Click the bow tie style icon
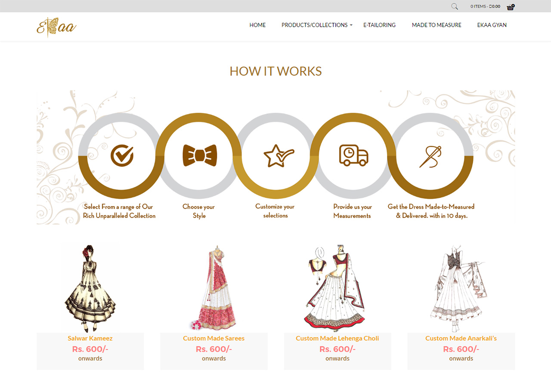Image resolution: width=551 pixels, height=392 pixels. (x=200, y=155)
